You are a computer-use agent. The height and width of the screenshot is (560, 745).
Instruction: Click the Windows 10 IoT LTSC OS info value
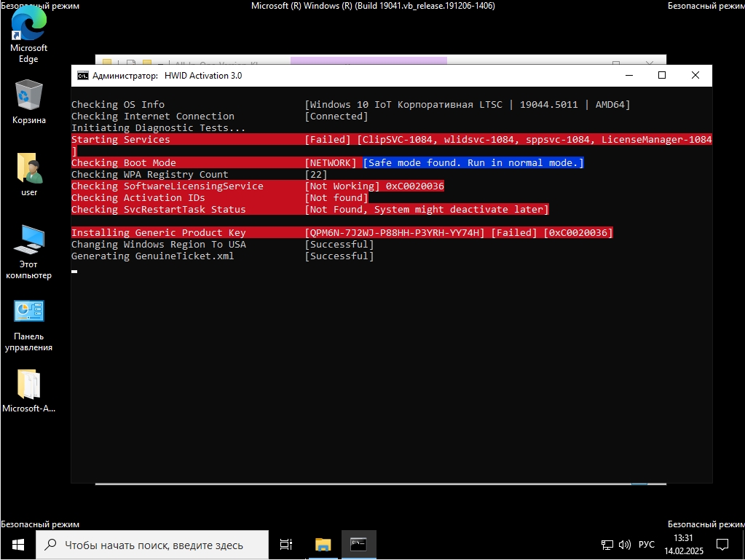(468, 104)
